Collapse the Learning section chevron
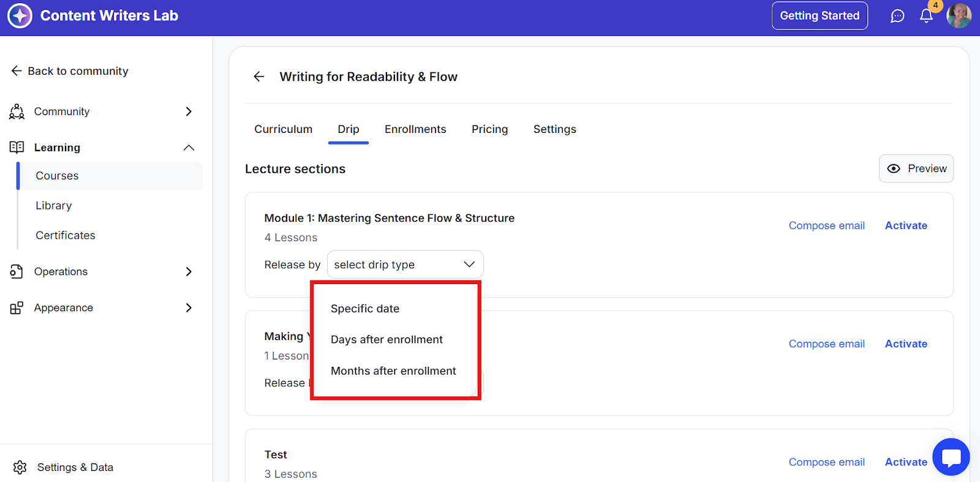The width and height of the screenshot is (980, 482). (189, 148)
